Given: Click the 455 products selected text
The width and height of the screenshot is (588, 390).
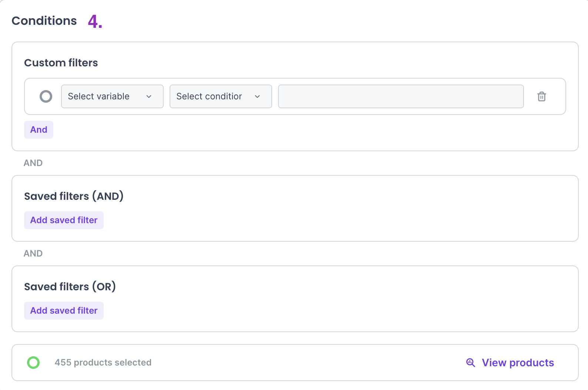Looking at the screenshot, I should tap(103, 363).
